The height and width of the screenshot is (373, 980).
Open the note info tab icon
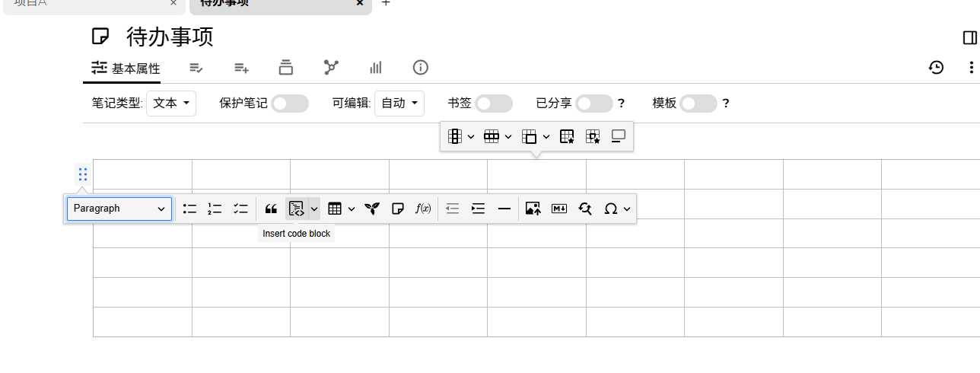click(x=421, y=68)
